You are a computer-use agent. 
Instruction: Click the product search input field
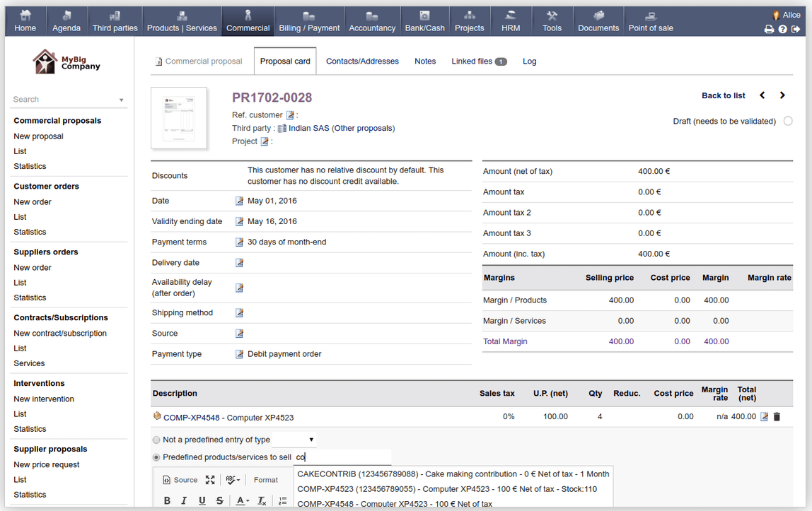[x=342, y=457]
